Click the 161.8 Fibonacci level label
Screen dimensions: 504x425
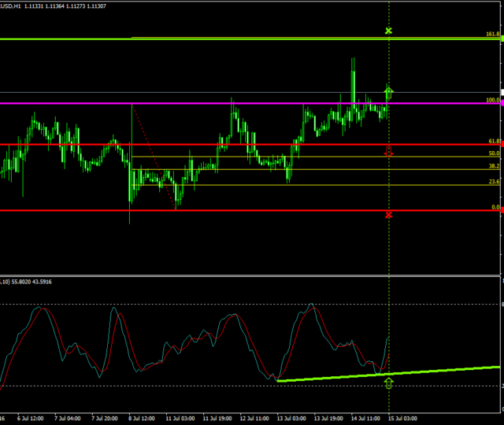tap(493, 35)
